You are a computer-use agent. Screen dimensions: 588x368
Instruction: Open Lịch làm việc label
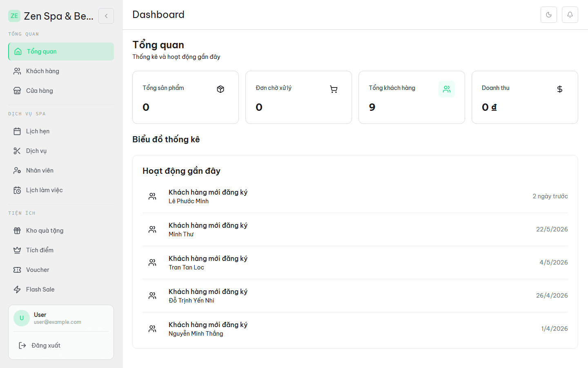tap(45, 190)
